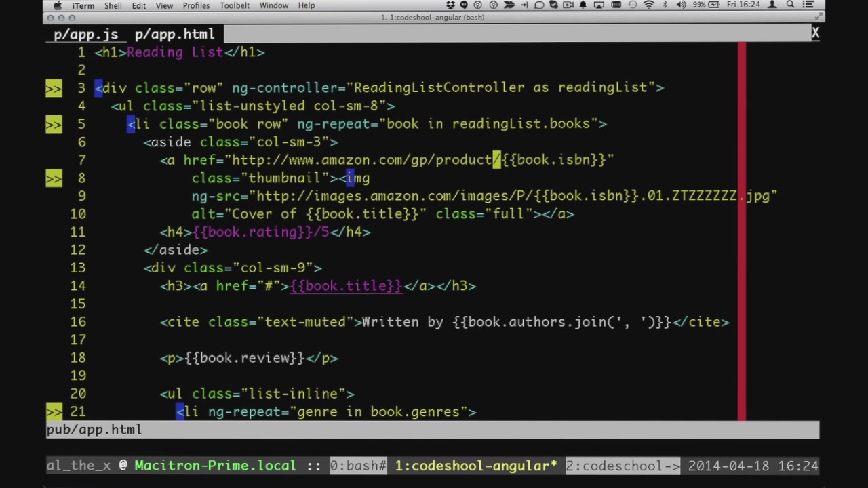Open the Edit menu
The width and height of the screenshot is (868, 488).
click(139, 5)
